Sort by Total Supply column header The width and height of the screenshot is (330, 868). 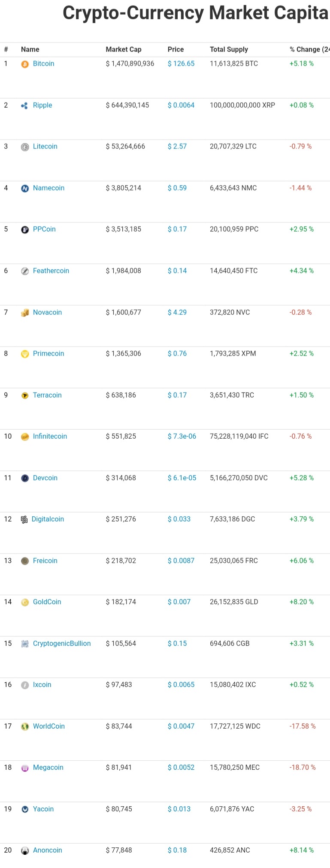pos(229,49)
